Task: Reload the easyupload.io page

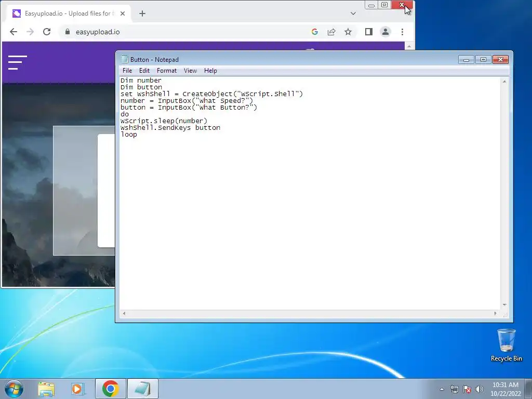Action: tap(47, 32)
